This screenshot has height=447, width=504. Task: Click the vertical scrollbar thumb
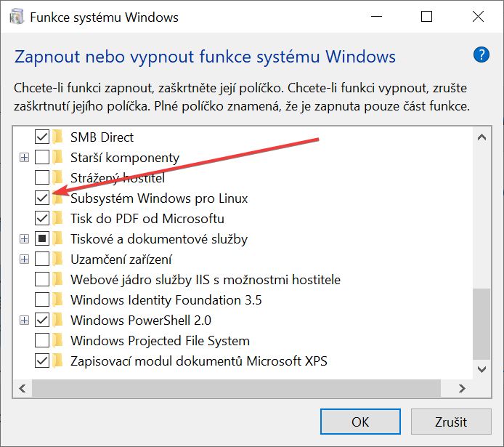click(481, 324)
